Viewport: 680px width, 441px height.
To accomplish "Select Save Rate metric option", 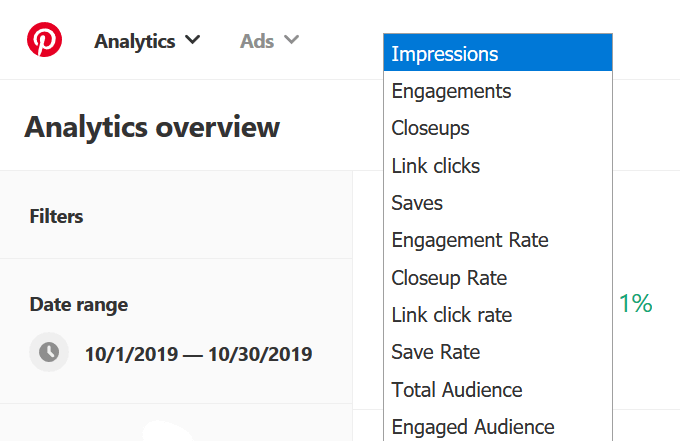I will coord(497,352).
